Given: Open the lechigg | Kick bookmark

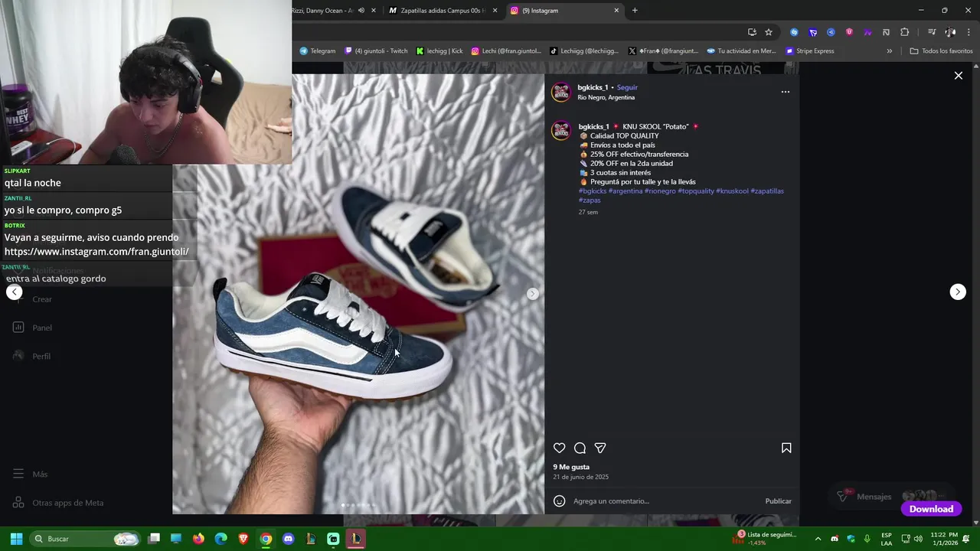Looking at the screenshot, I should (x=439, y=51).
